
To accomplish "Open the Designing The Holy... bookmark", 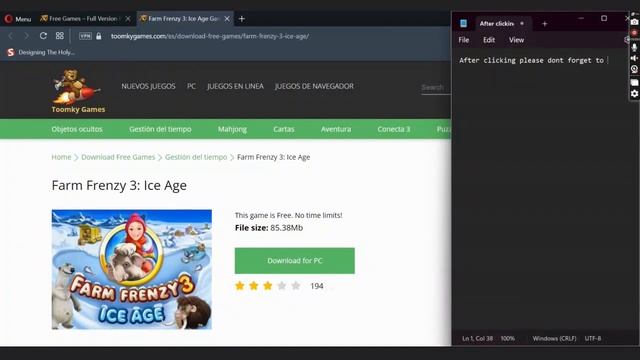I will tap(41, 52).
